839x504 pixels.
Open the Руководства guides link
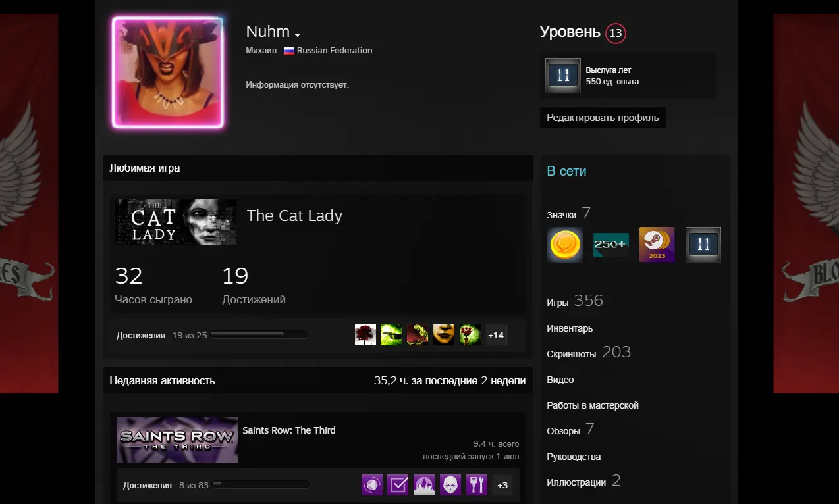pos(574,457)
